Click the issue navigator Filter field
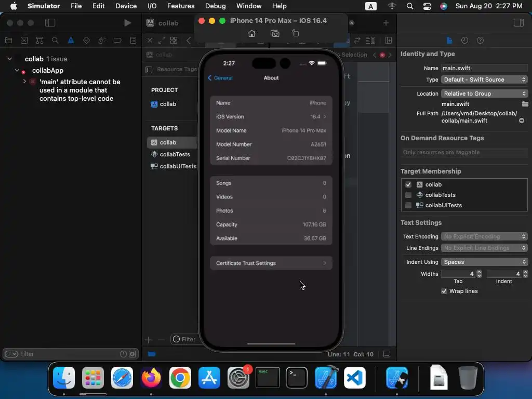532x399 pixels. (x=70, y=354)
